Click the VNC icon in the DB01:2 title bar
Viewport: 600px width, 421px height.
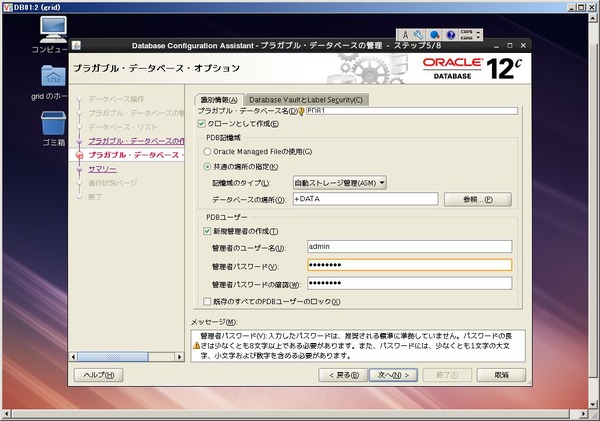pyautogui.click(x=7, y=7)
